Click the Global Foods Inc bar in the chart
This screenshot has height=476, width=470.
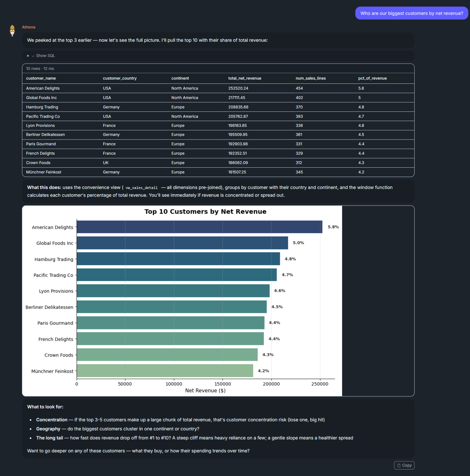(182, 243)
